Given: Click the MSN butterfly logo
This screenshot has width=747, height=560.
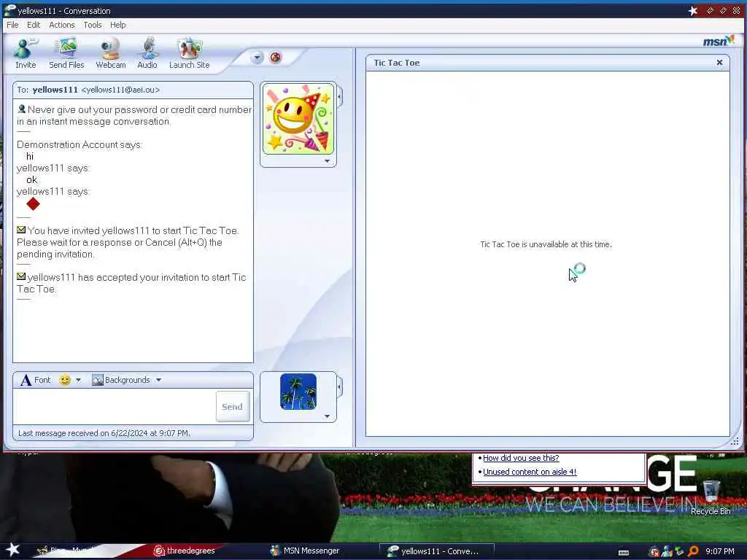Looking at the screenshot, I should (x=719, y=41).
